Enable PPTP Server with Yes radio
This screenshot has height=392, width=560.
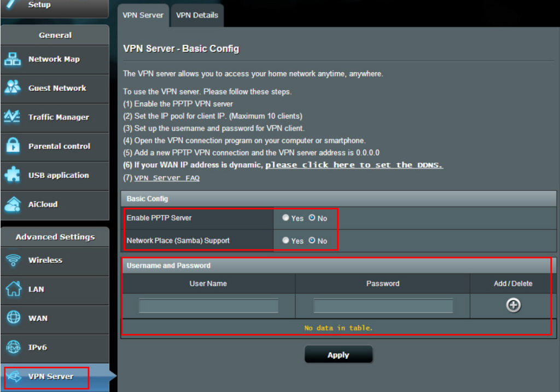pyautogui.click(x=285, y=218)
